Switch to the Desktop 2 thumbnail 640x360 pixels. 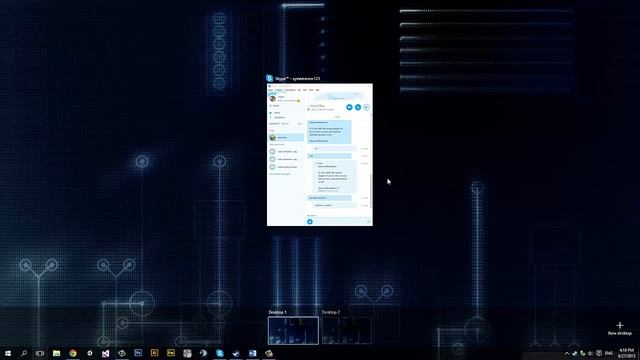coord(347,331)
